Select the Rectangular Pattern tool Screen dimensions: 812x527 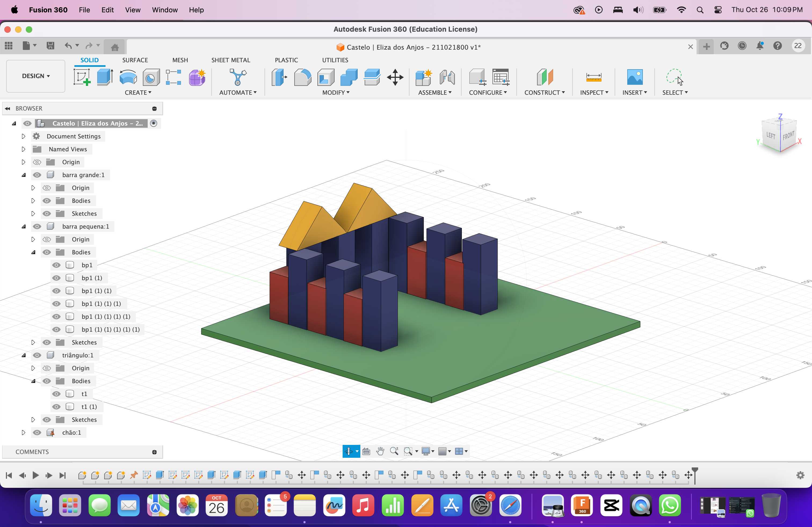pyautogui.click(x=173, y=77)
